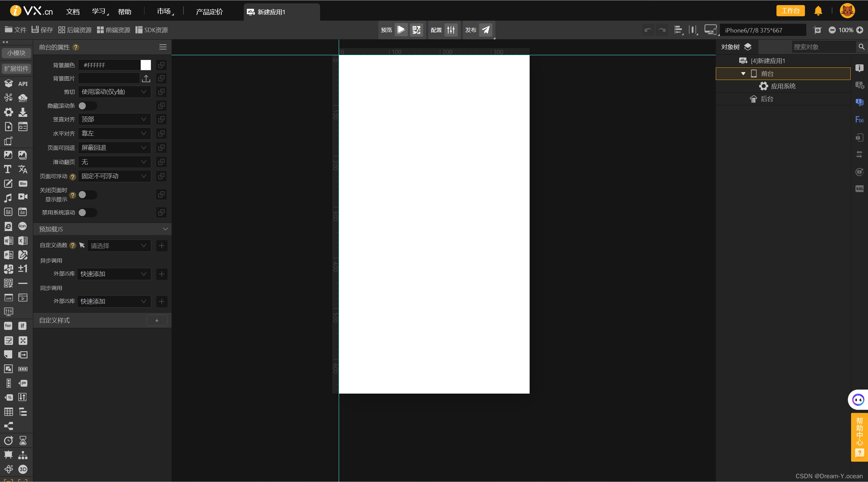
Task: Switch to 扩展组件 tab
Action: (x=16, y=69)
